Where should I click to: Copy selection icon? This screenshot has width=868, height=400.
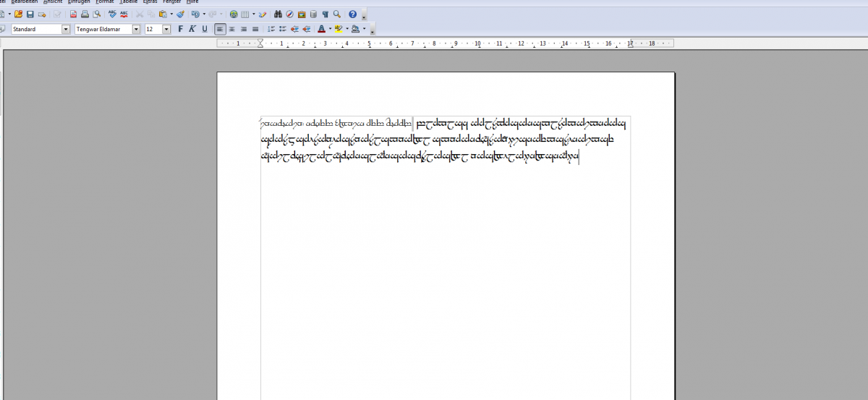click(151, 14)
